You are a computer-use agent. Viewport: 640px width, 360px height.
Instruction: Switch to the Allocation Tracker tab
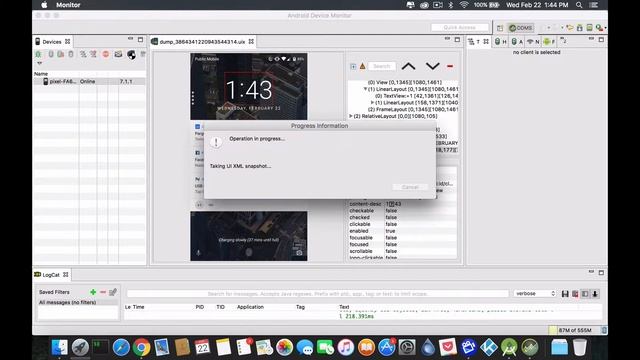tap(517, 42)
